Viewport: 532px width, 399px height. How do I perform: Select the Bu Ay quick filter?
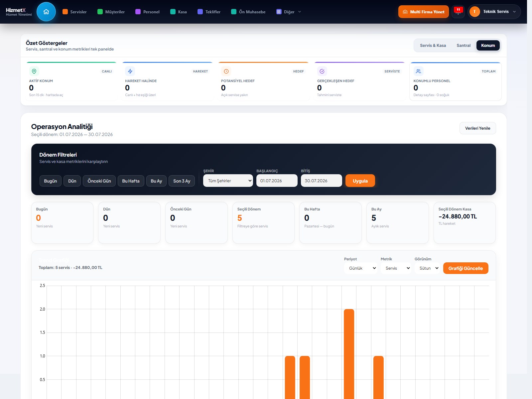(x=156, y=181)
